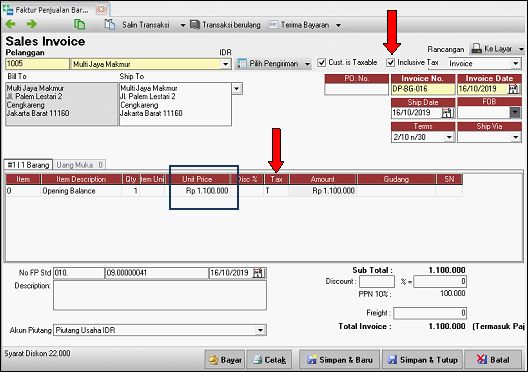Select the Barang tab
Image resolution: width=528 pixels, height=372 pixels.
[29, 165]
